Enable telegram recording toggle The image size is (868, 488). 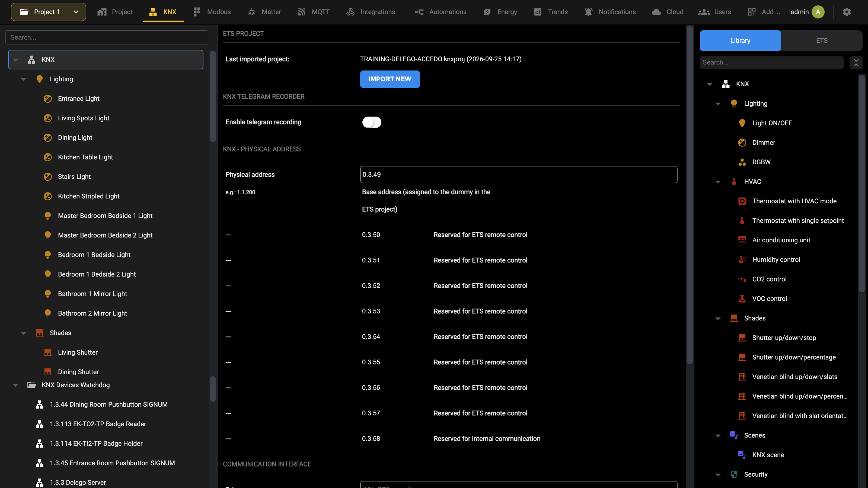[372, 122]
